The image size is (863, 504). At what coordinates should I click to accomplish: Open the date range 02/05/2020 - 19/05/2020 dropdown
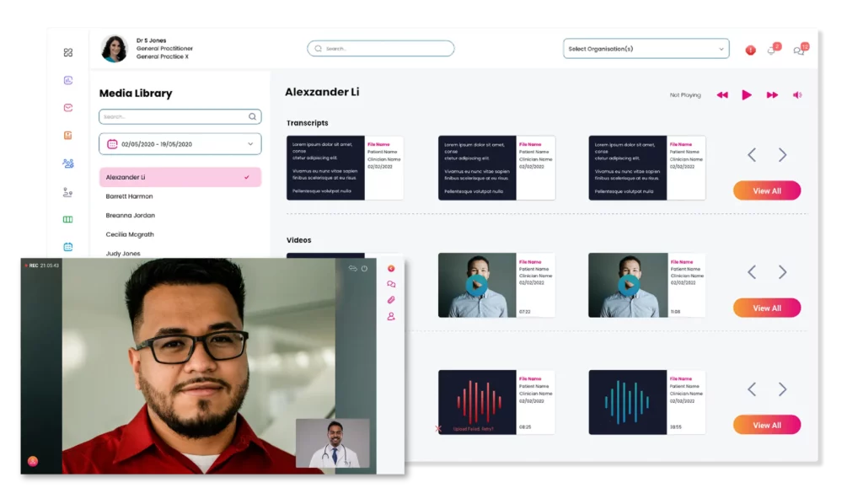(180, 144)
